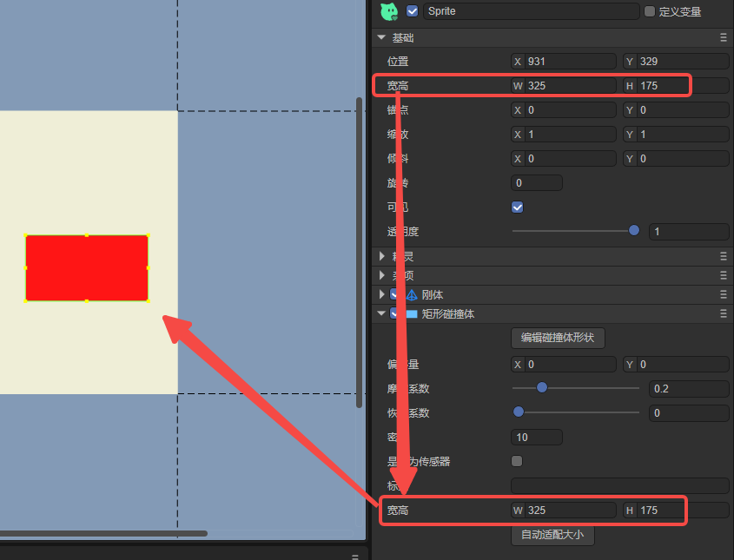Click the 摩擦系数 slider handle

(x=542, y=388)
